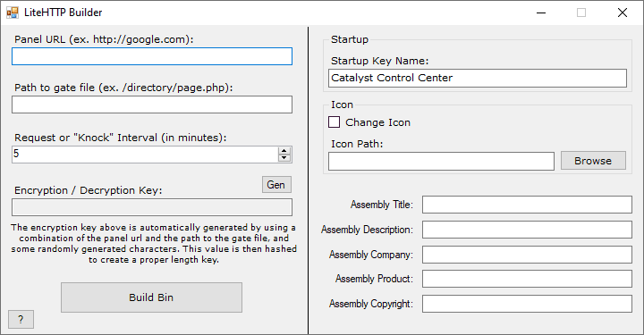Decrease Knock Interval with down arrow
644x335 pixels.
284,158
